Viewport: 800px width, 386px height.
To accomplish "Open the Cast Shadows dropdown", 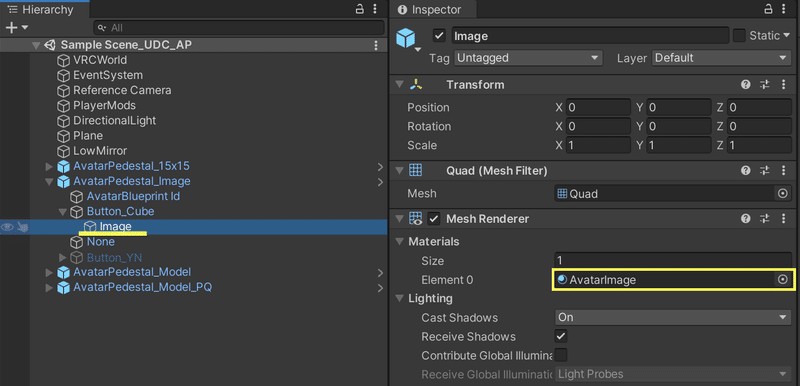I will [672, 317].
